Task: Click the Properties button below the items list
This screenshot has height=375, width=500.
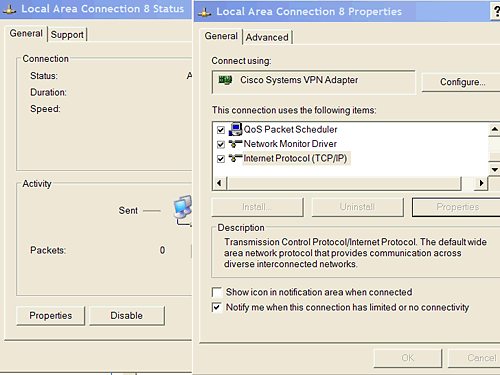Action: 457,207
